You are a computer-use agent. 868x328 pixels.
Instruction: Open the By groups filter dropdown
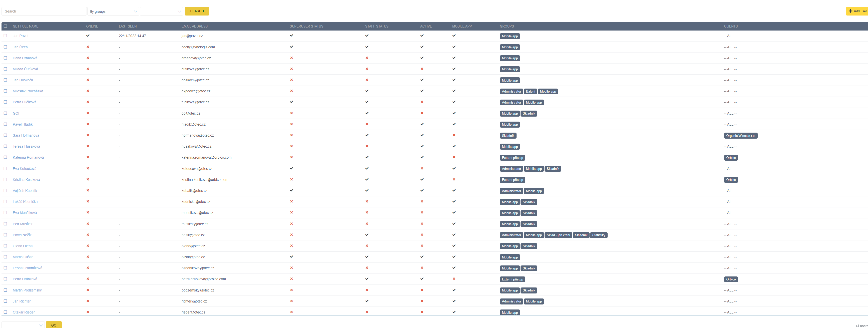click(x=113, y=12)
